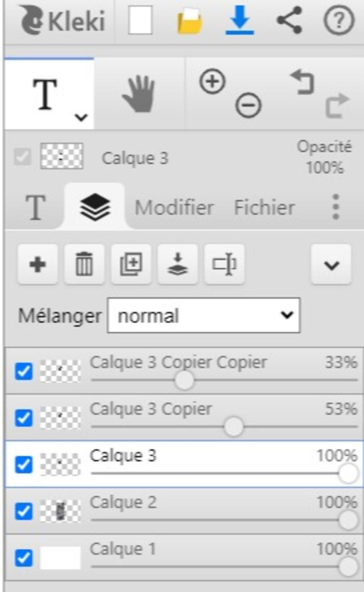This screenshot has width=364, height=592.
Task: Open the Fichier tab
Action: pyautogui.click(x=264, y=207)
